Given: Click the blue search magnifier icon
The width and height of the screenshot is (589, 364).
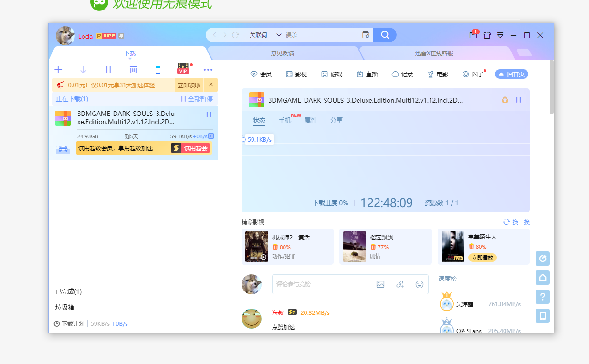Looking at the screenshot, I should (384, 35).
